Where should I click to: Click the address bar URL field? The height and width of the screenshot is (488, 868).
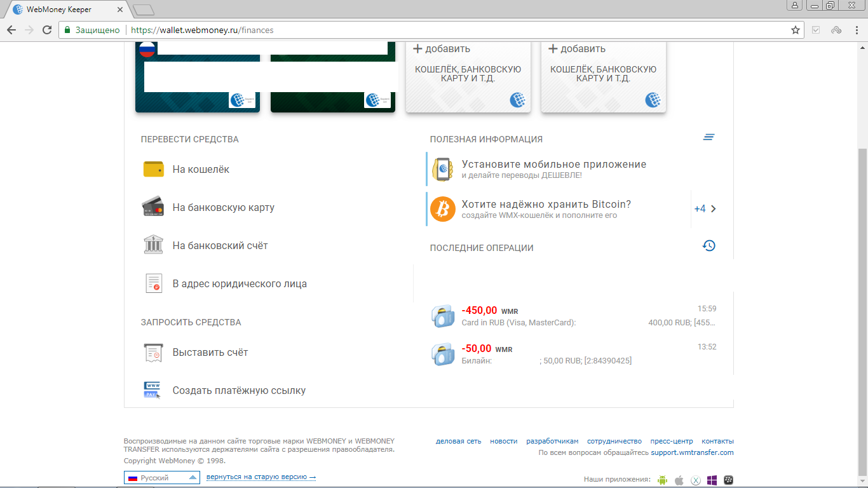pyautogui.click(x=445, y=30)
